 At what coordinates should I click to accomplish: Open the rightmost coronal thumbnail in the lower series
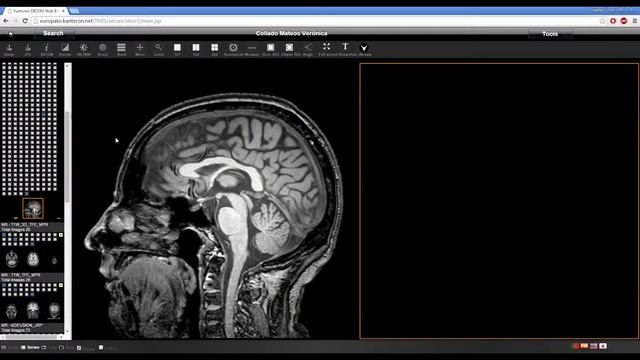coord(54,311)
